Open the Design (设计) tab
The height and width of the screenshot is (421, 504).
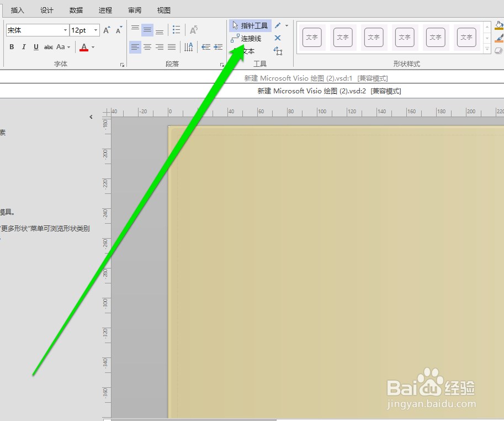coord(46,10)
